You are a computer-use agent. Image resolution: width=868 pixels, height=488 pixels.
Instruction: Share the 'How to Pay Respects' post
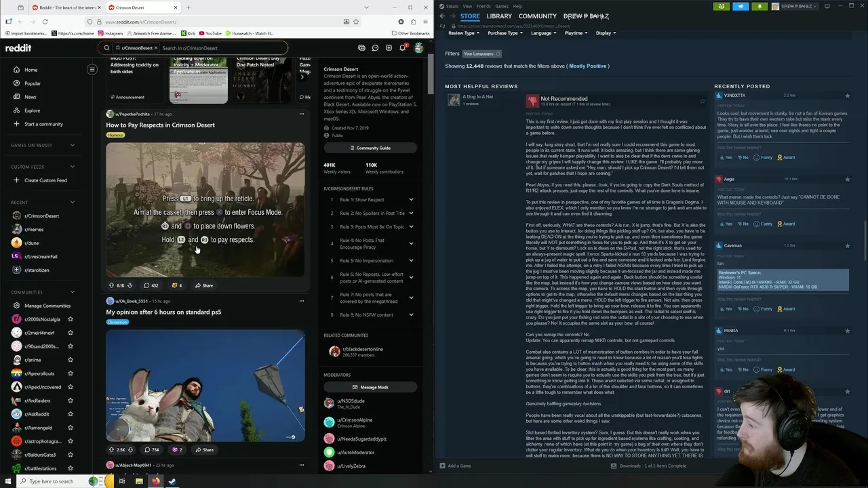204,285
